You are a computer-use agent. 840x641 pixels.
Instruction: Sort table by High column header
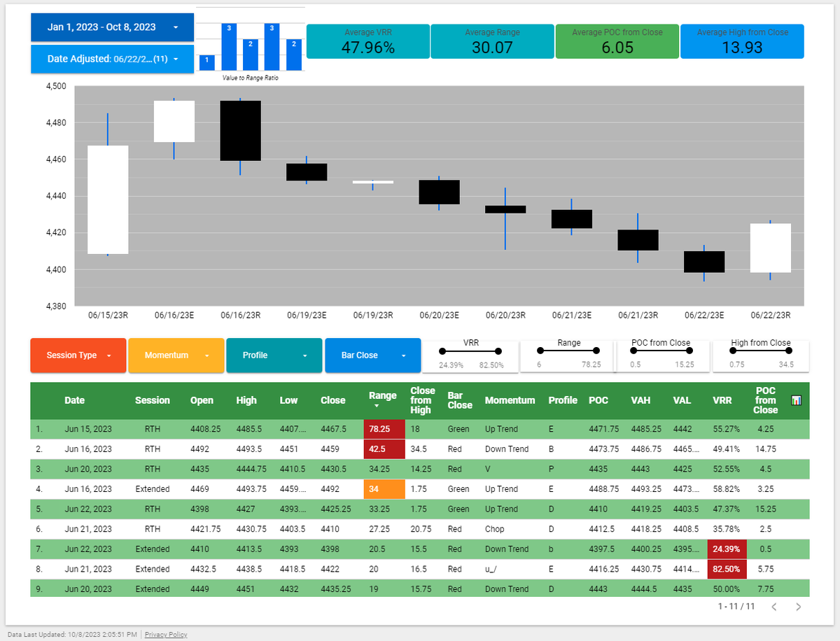pos(246,400)
